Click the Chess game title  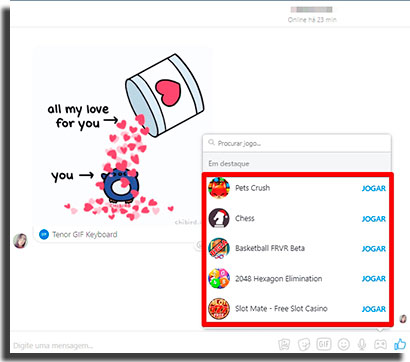245,218
